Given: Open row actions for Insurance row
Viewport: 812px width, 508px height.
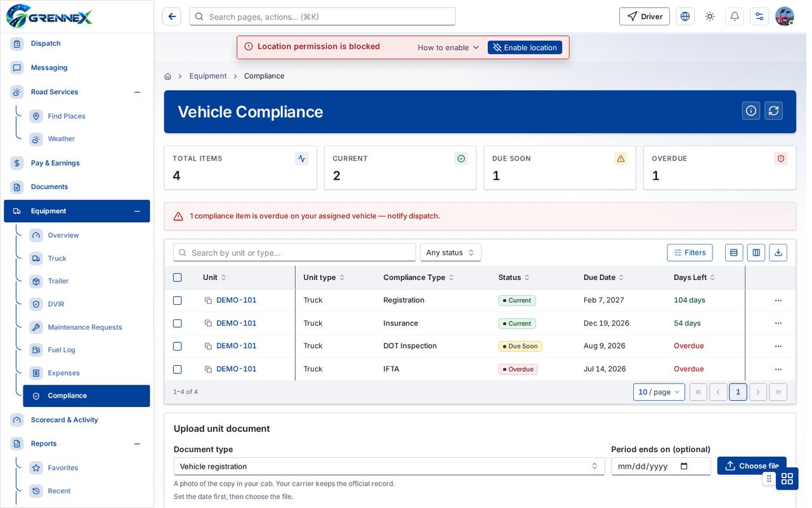Looking at the screenshot, I should coord(778,323).
